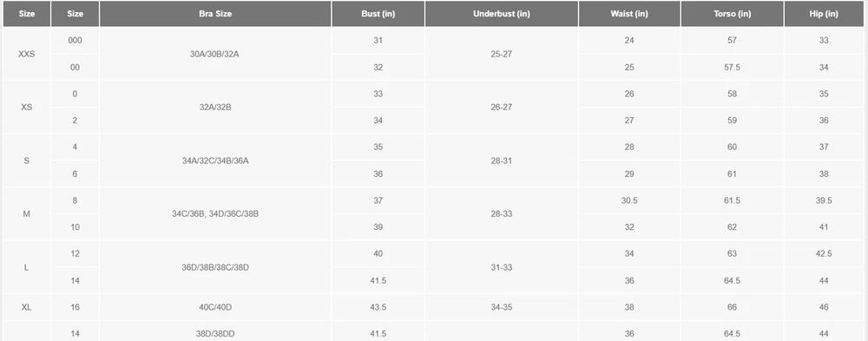Select the 36D/38B/38C/38D bra size cell

[215, 267]
